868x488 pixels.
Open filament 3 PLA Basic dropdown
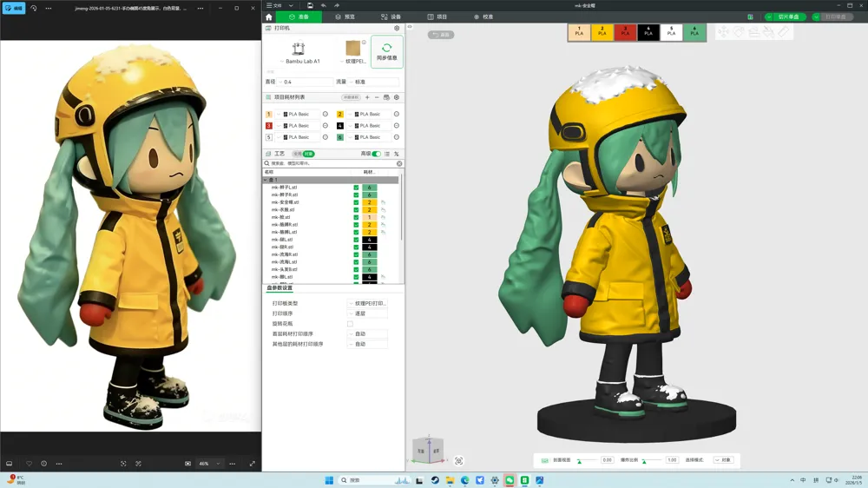pos(297,126)
